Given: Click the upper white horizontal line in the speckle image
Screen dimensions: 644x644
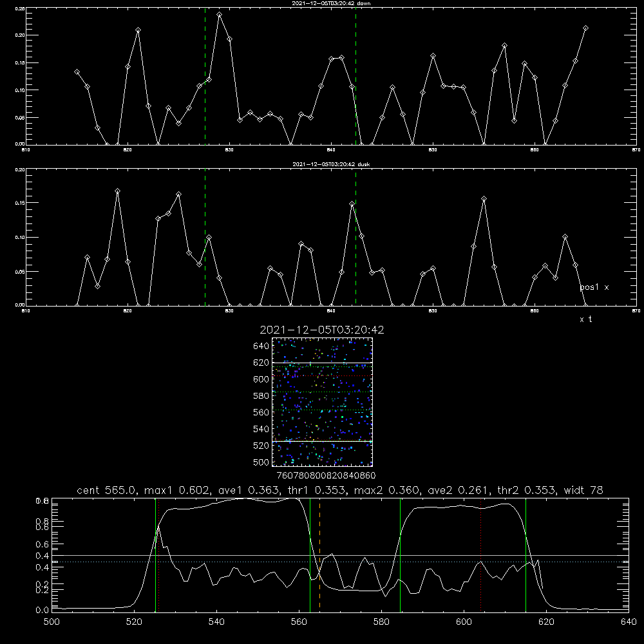Looking at the screenshot, I should click(x=322, y=363).
